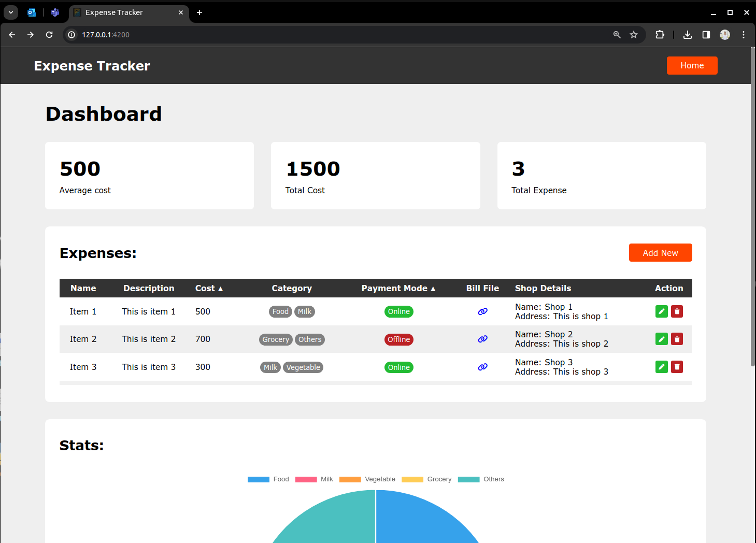
Task: Click the 'This is item 2' description
Action: click(149, 339)
